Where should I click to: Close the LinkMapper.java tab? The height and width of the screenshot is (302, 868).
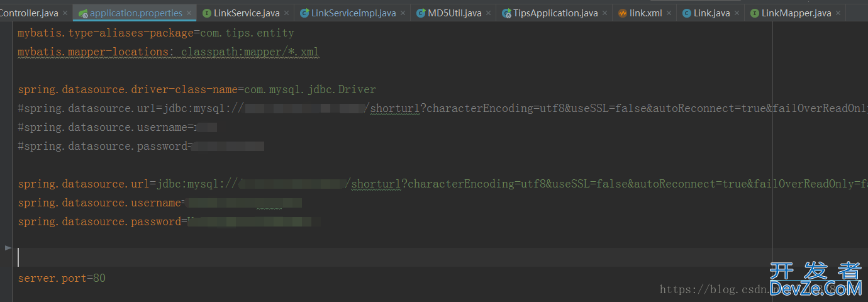tap(838, 13)
